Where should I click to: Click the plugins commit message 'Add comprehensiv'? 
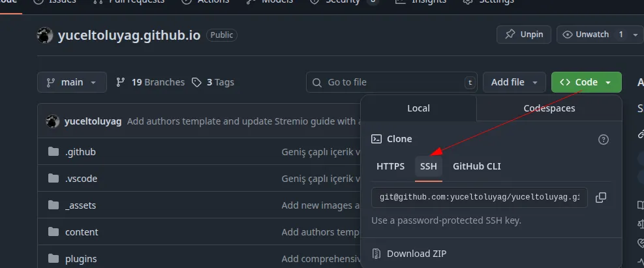321,259
